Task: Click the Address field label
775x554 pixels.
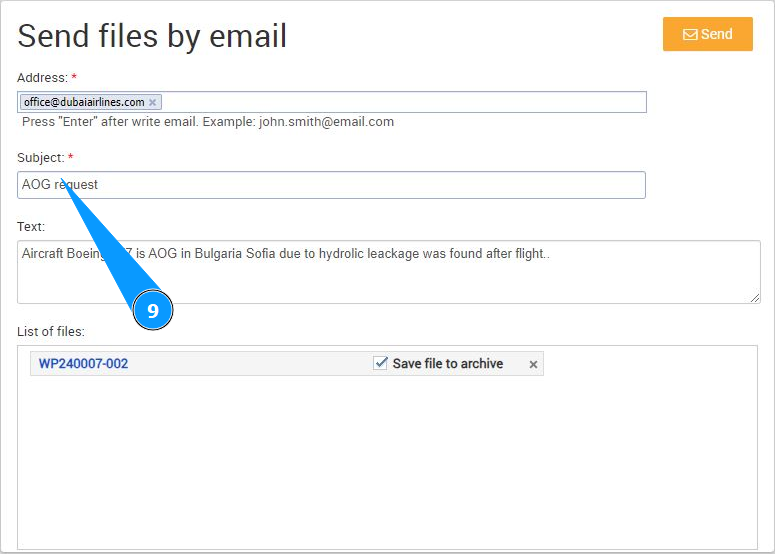Action: tap(42, 77)
